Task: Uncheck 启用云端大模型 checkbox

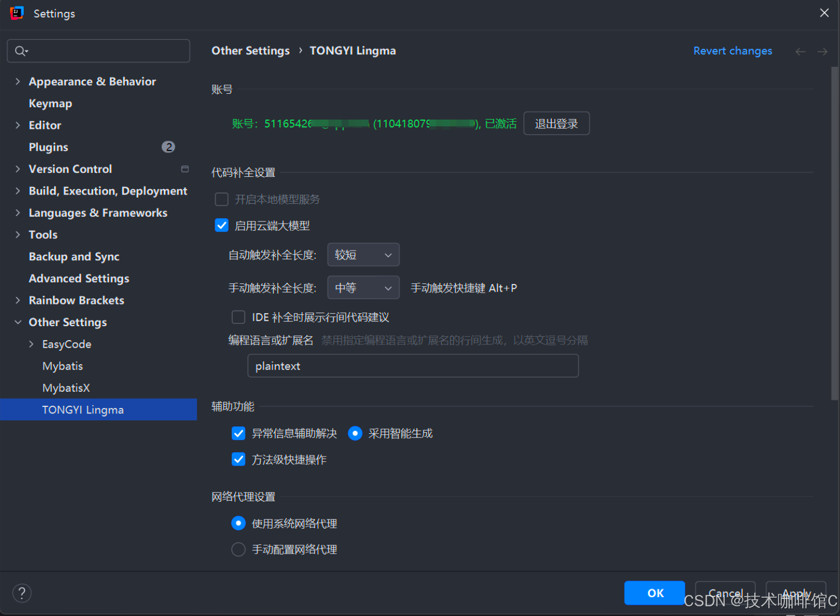Action: tap(222, 225)
